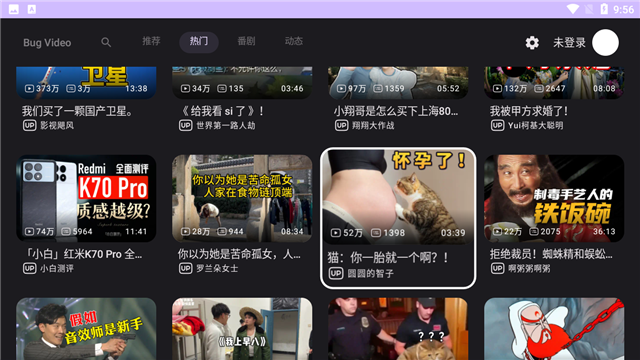Click UP badge beside 影视飓风

[29, 125]
